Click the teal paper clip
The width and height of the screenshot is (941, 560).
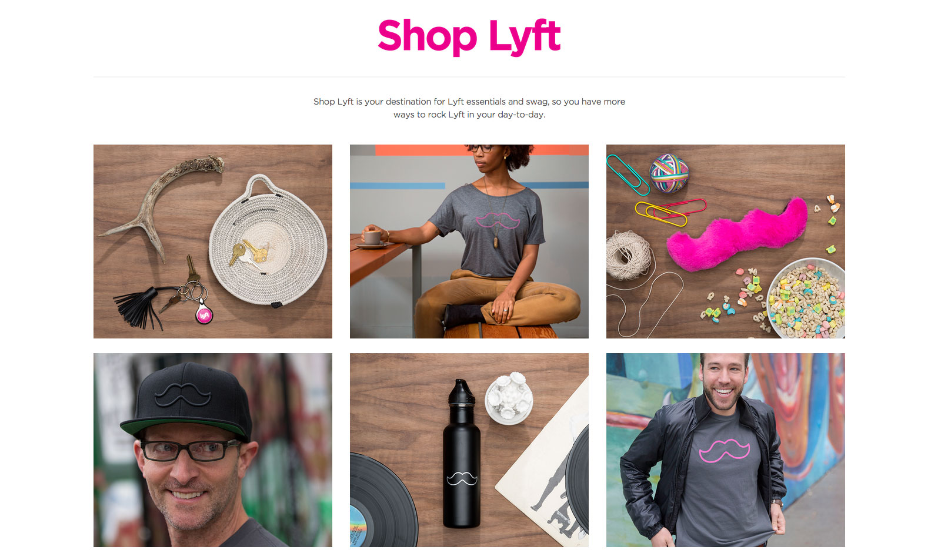tap(628, 175)
